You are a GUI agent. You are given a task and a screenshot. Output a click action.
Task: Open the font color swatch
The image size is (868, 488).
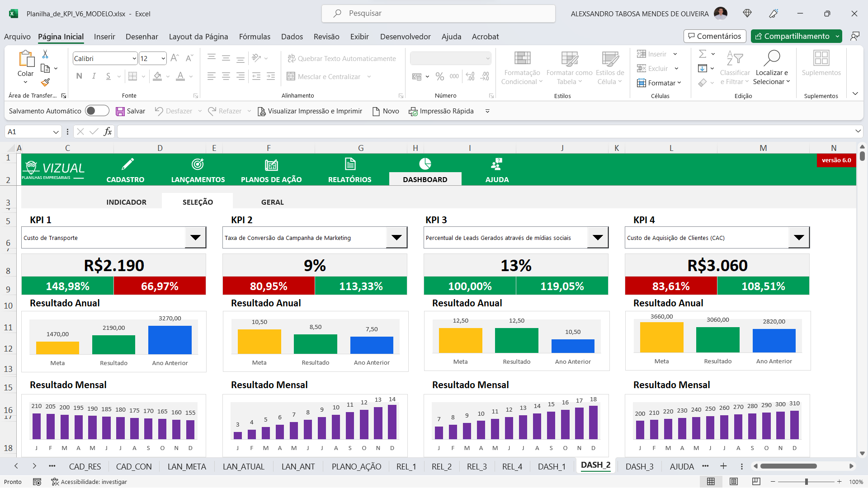(x=180, y=76)
